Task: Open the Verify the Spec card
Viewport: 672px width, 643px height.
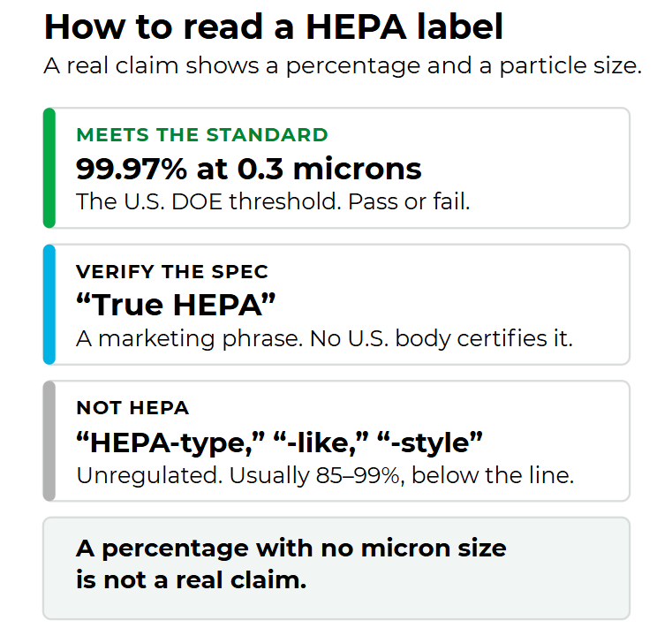Action: [x=336, y=305]
